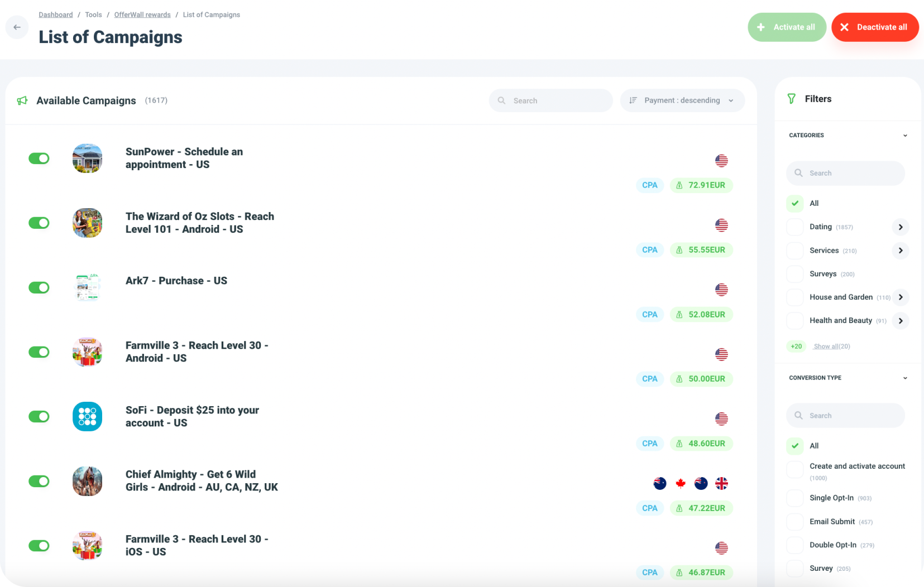This screenshot has width=924, height=587.
Task: Expand Services subcategories arrow
Action: [901, 251]
